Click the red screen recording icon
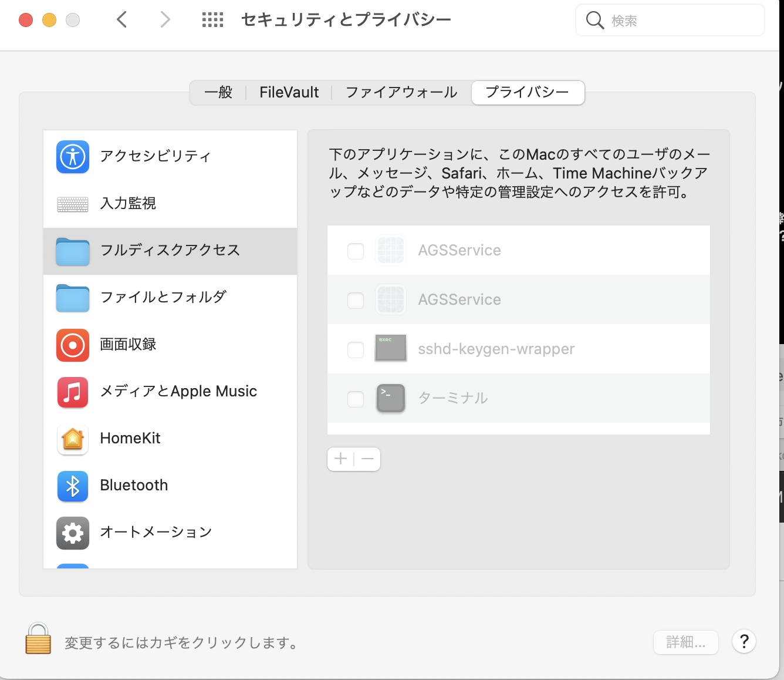 click(73, 345)
